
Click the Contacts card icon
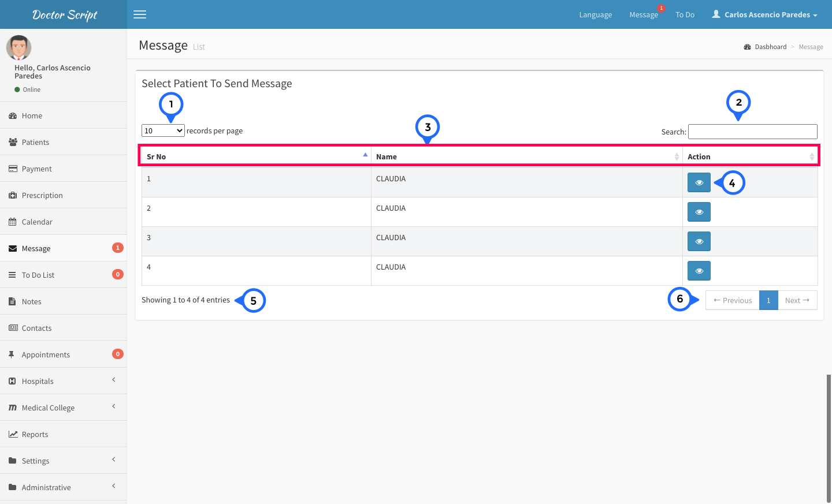click(x=13, y=328)
